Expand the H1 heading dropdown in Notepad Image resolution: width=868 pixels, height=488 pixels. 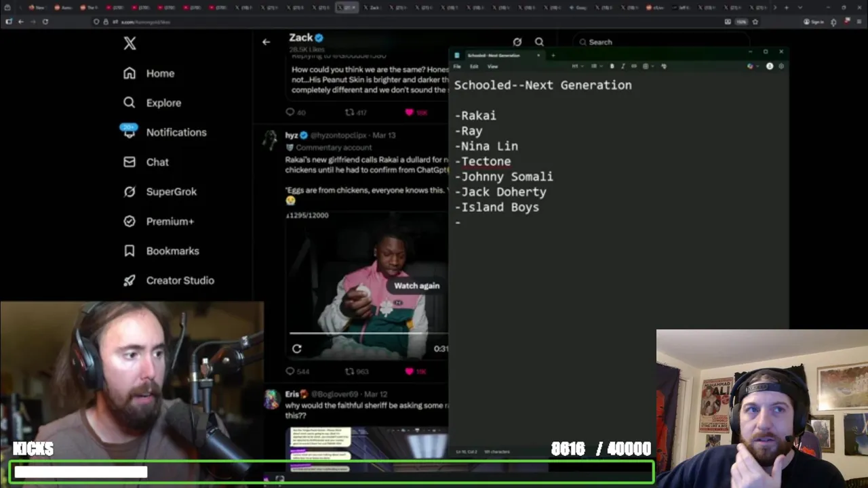click(x=576, y=66)
